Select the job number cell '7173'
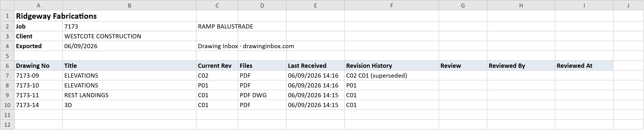644x130 pixels. tap(129, 26)
